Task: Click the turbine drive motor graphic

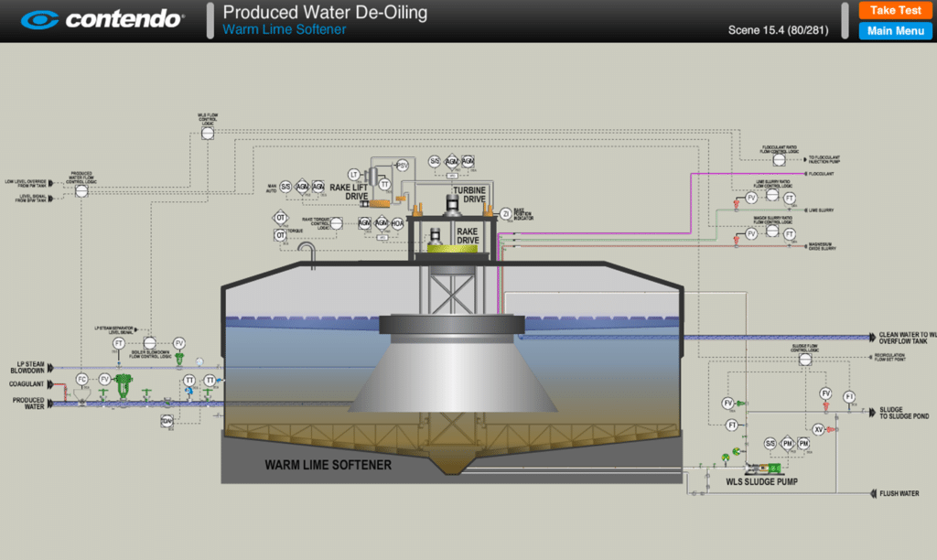Action: click(x=452, y=204)
